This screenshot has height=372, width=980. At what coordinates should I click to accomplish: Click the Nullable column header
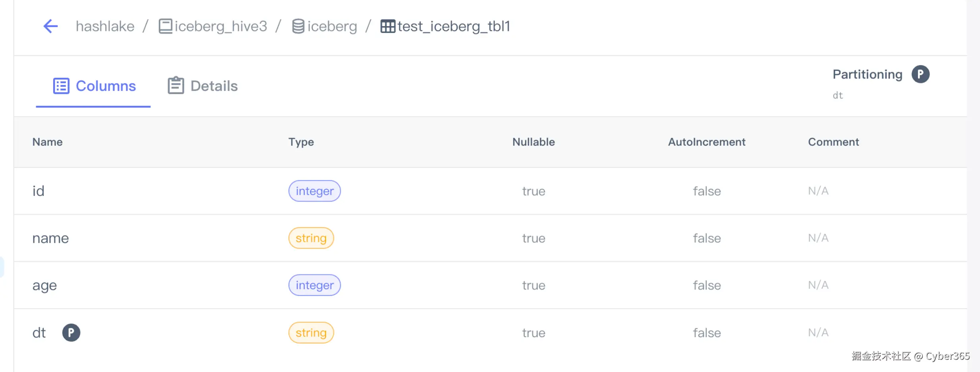[x=533, y=142]
